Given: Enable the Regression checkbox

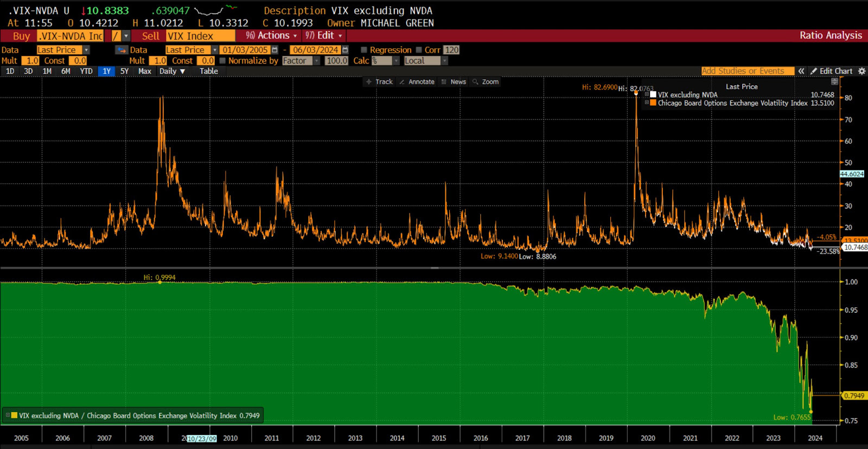Looking at the screenshot, I should point(364,50).
